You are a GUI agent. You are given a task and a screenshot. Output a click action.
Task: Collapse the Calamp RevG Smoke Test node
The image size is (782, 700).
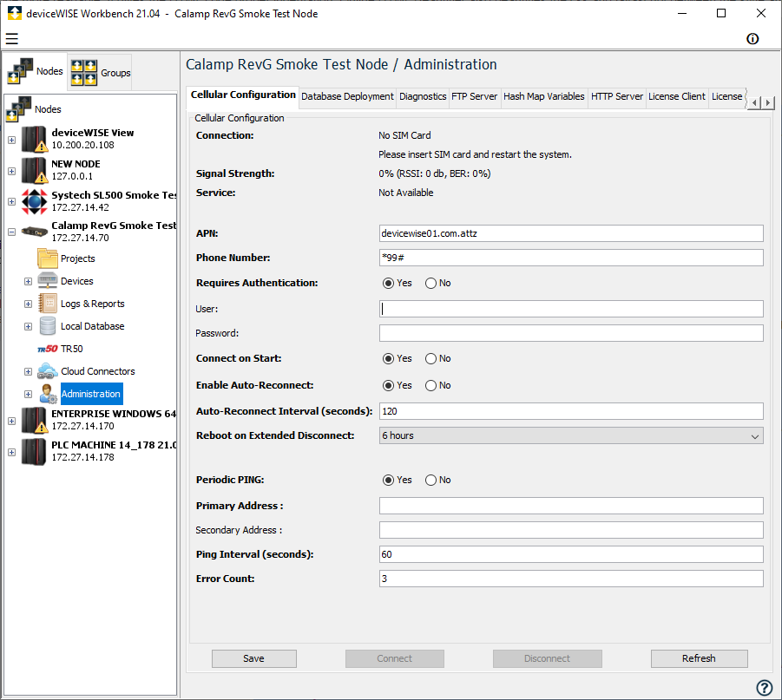(11, 232)
